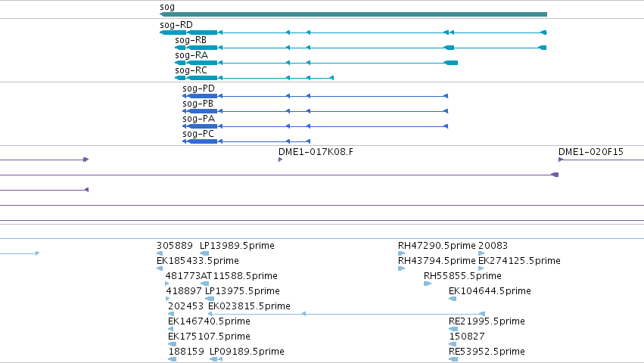Click the 150827 feature label
This screenshot has height=363, width=644.
click(467, 337)
